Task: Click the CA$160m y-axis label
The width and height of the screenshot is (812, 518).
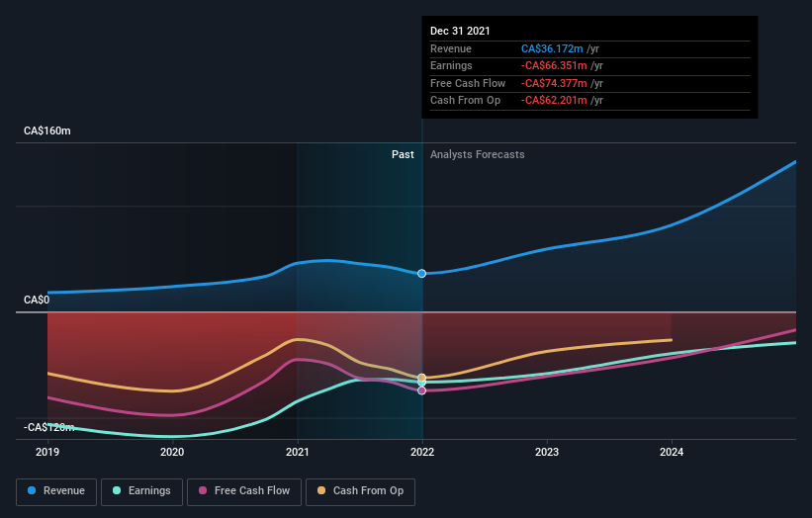Action: click(x=47, y=130)
